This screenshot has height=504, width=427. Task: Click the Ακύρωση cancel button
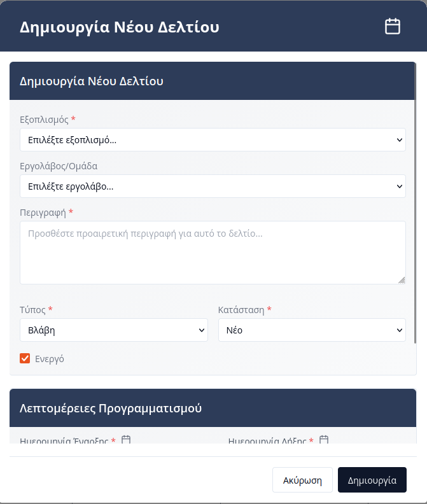tap(302, 480)
